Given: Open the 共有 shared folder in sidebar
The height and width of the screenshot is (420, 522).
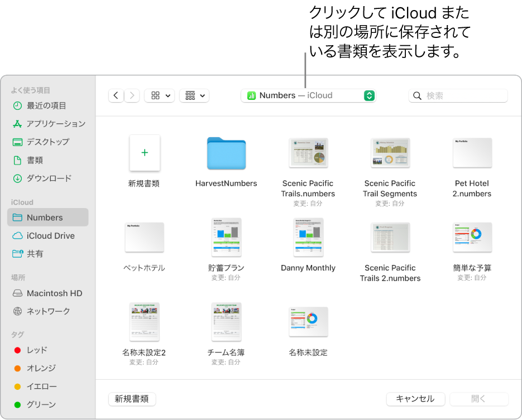Looking at the screenshot, I should click(x=47, y=254).
